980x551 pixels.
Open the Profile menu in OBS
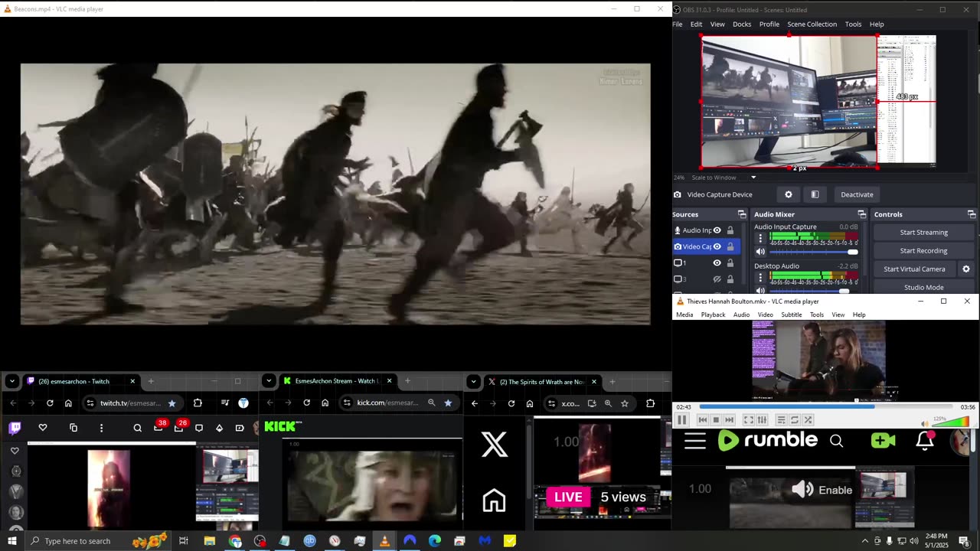[769, 24]
